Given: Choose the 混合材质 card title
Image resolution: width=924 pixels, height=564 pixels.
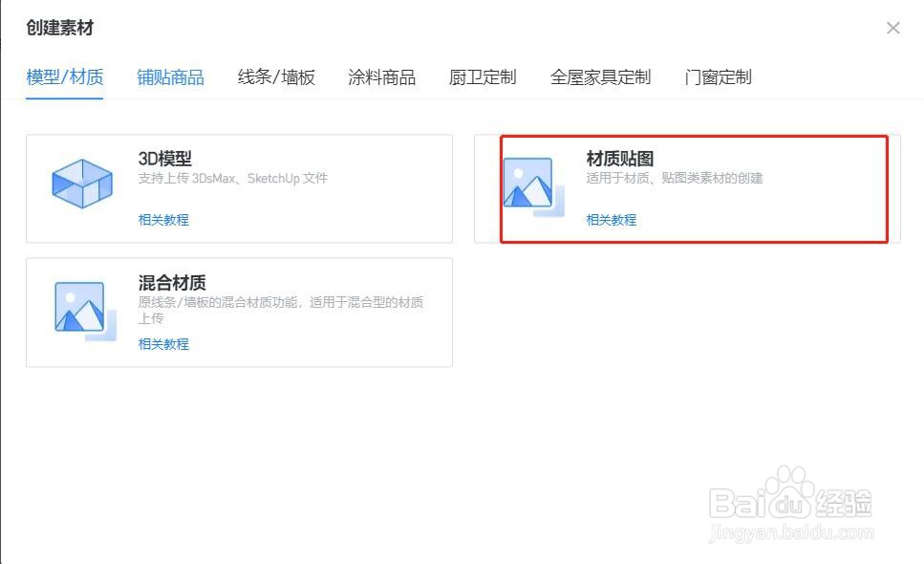Looking at the screenshot, I should pyautogui.click(x=171, y=283).
